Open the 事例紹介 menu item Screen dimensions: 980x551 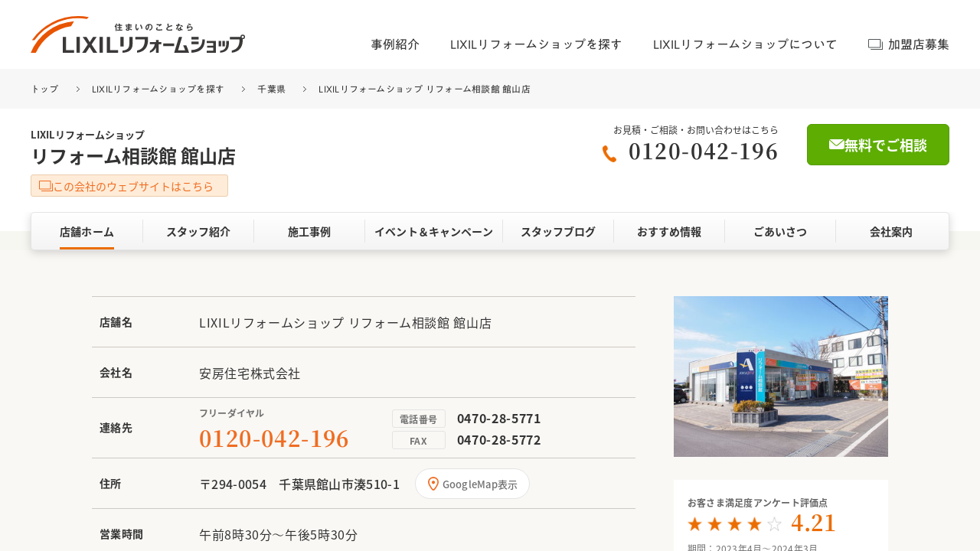pos(395,44)
